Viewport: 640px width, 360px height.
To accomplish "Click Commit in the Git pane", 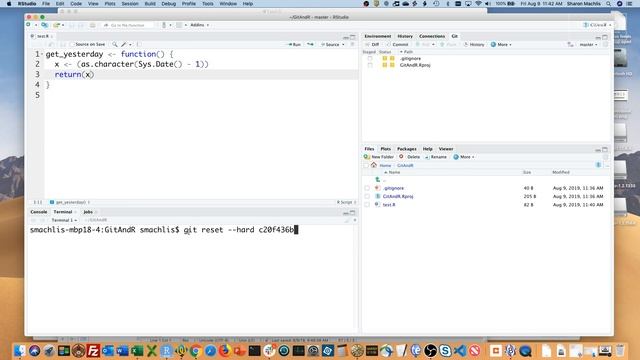I will click(x=398, y=44).
